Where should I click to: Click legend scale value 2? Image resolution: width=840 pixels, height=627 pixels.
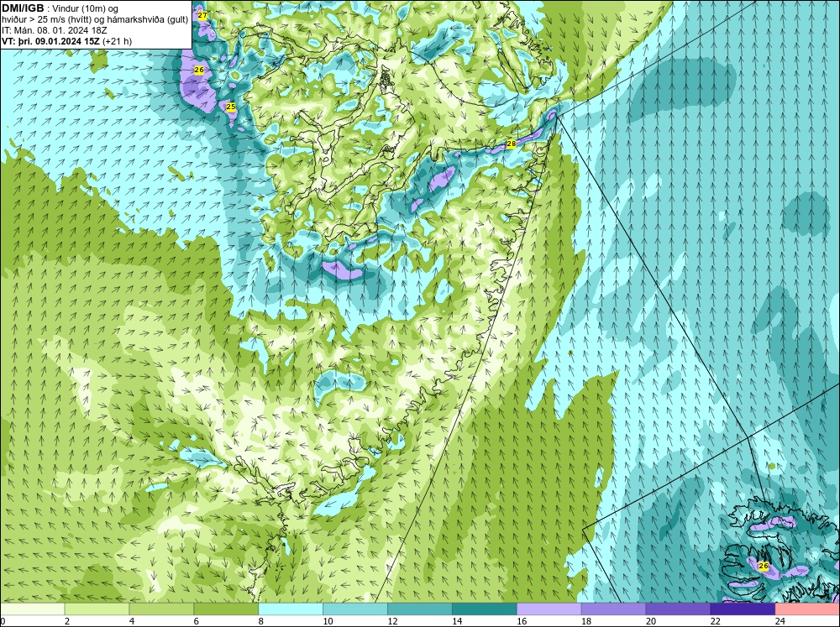click(x=67, y=621)
